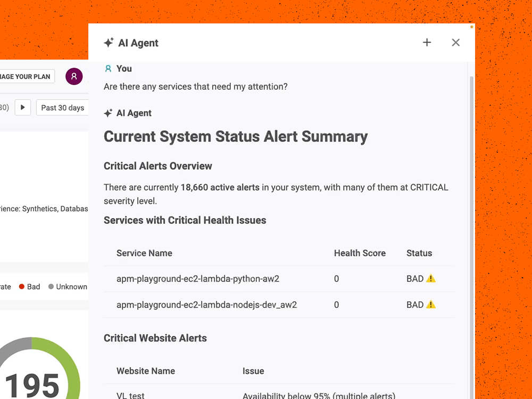Click the AI Agent chat panel scrollbar
The width and height of the screenshot is (532, 399).
coord(471,213)
